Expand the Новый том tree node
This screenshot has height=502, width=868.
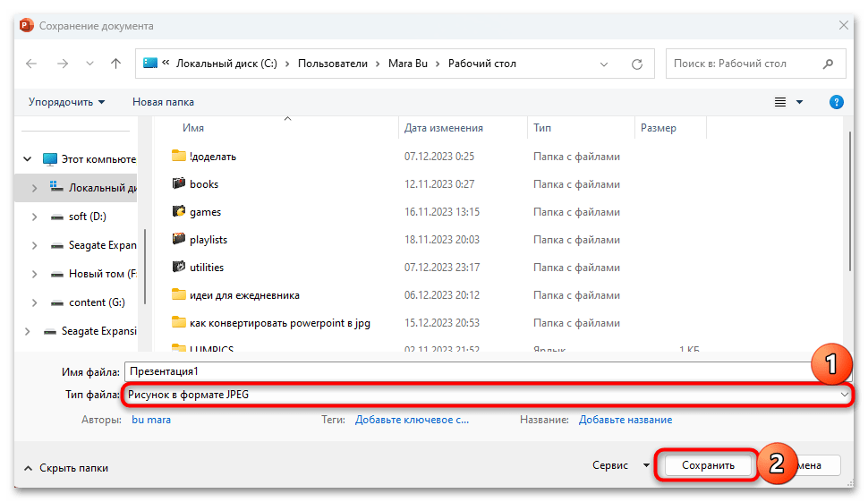(34, 274)
